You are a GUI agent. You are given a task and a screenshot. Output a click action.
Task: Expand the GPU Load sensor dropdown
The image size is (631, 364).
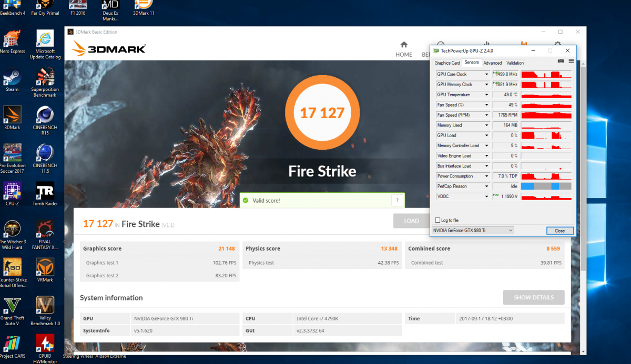(x=487, y=136)
